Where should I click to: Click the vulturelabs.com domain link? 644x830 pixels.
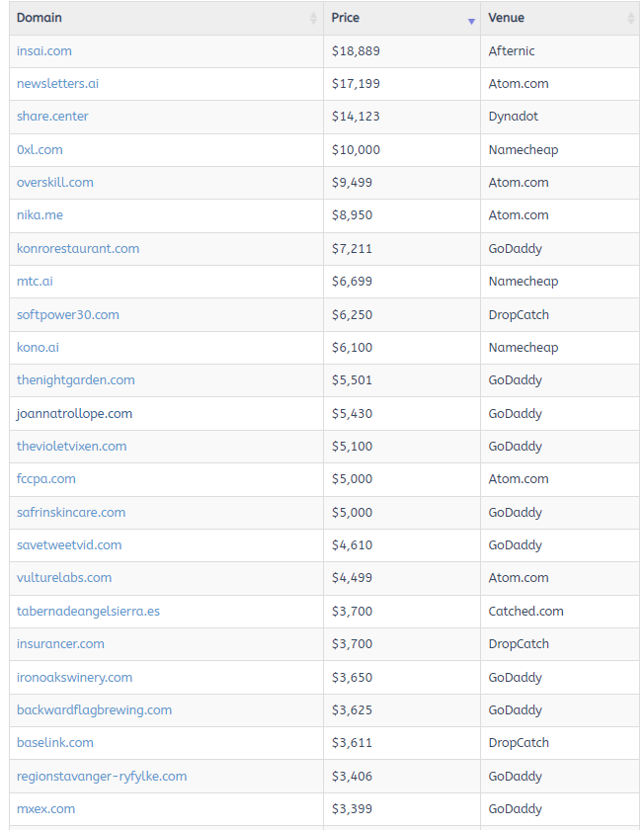(x=64, y=577)
